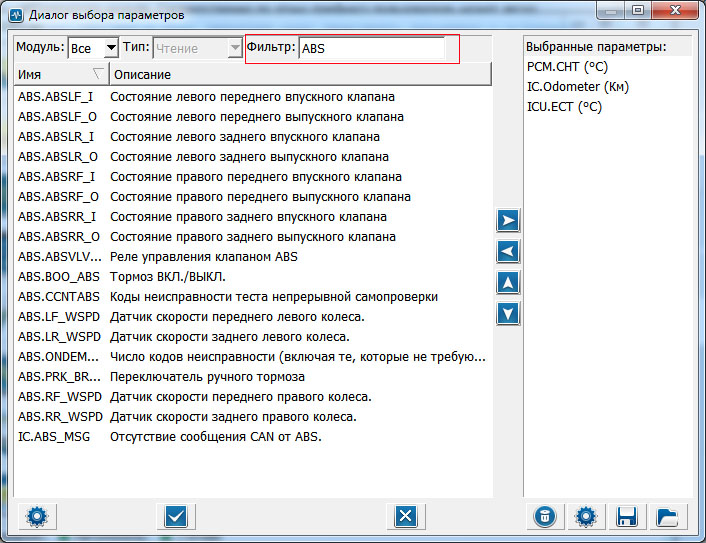Select ABS.LR_WSPD wheel speed row
706x543 pixels.
tap(252, 336)
